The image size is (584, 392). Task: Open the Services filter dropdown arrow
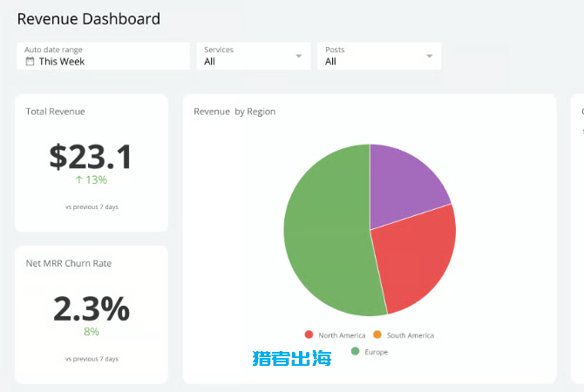[x=299, y=56]
